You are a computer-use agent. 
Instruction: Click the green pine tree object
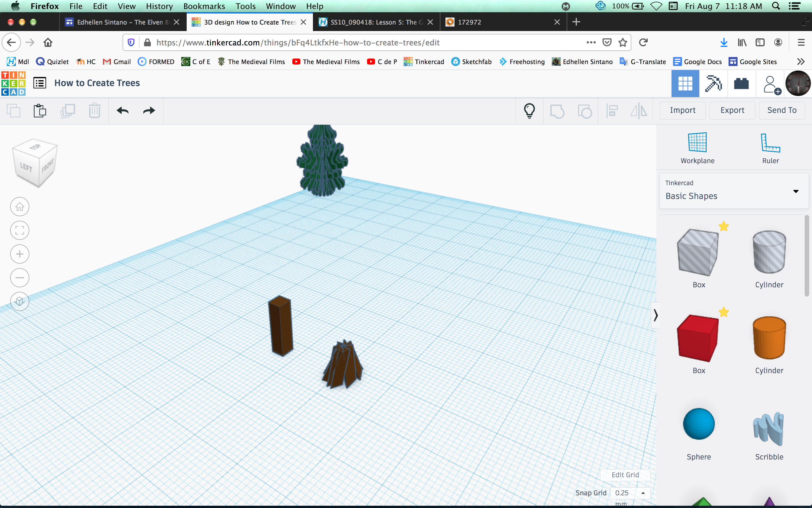[x=322, y=161]
